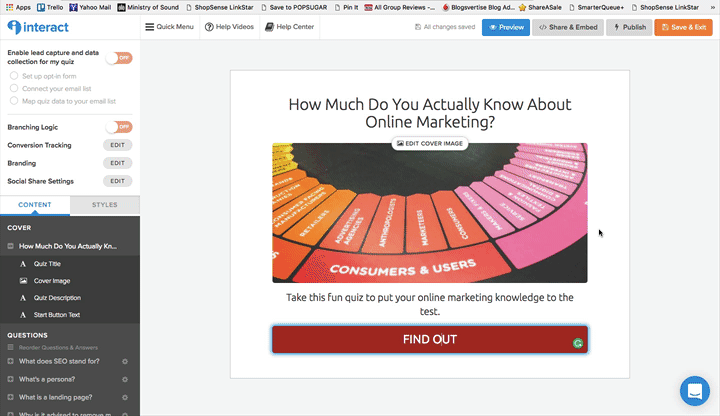Open the ShareASale bookmark

point(540,7)
